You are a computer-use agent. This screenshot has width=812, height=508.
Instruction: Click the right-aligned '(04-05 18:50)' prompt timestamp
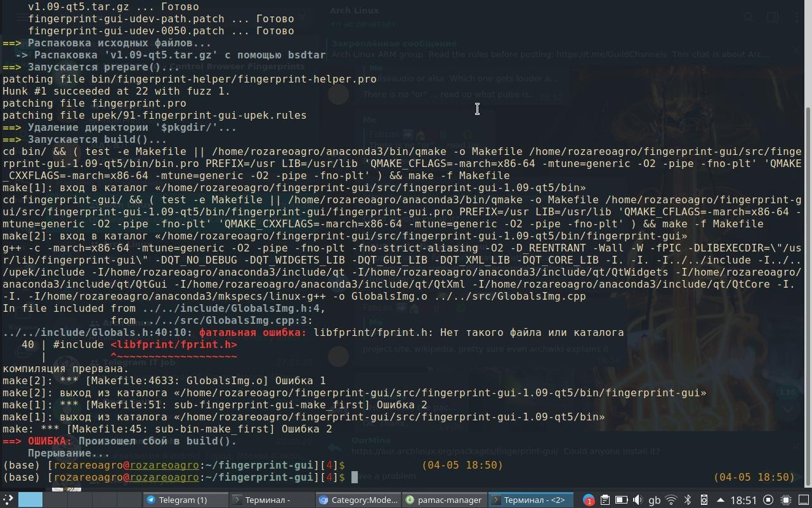[754, 477]
